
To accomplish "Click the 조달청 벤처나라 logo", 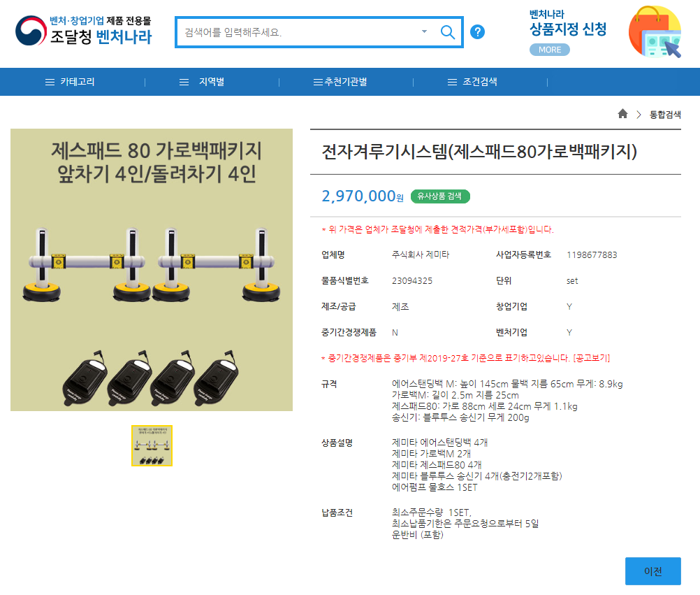I will pyautogui.click(x=84, y=30).
